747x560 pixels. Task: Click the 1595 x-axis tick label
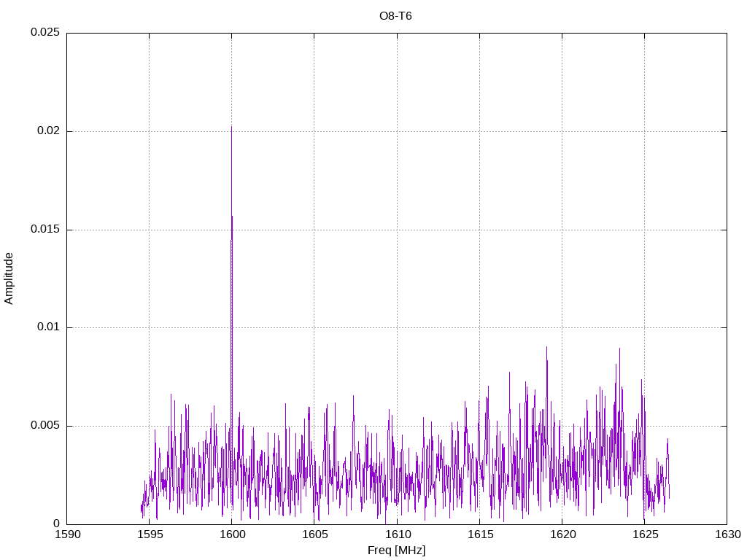(150, 534)
